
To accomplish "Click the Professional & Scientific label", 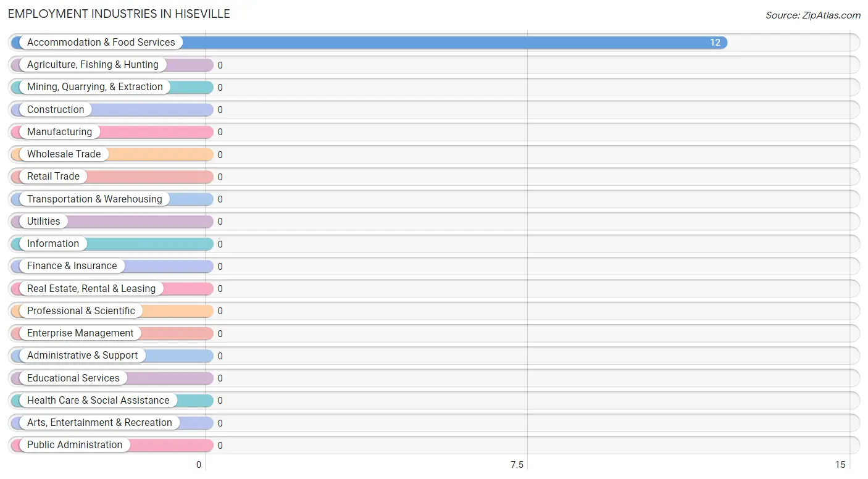I will 81,311.
